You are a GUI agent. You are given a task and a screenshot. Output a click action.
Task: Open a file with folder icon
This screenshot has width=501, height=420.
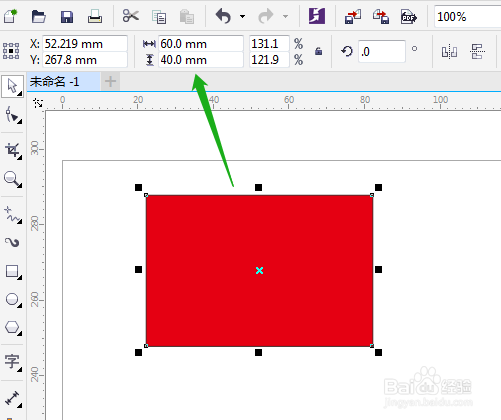click(38, 16)
